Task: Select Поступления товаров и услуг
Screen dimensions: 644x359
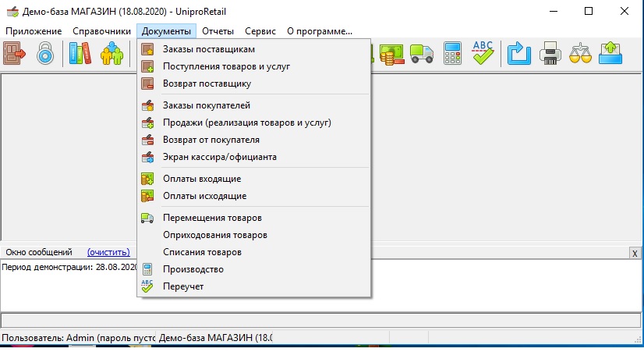Action: click(x=254, y=66)
